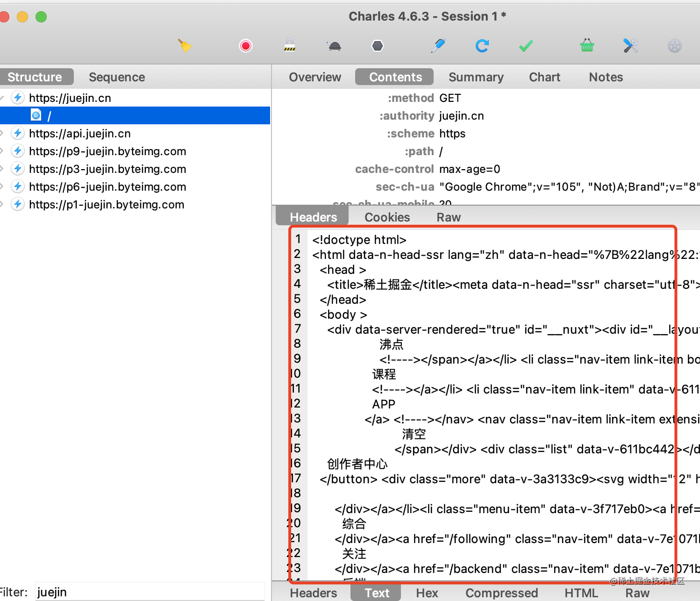The height and width of the screenshot is (601, 700).
Task: Validate the response with green checkmark
Action: tap(526, 46)
